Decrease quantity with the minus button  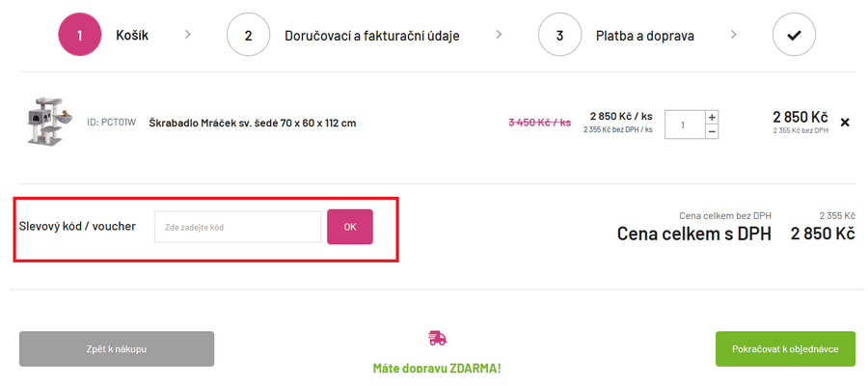pyautogui.click(x=712, y=131)
